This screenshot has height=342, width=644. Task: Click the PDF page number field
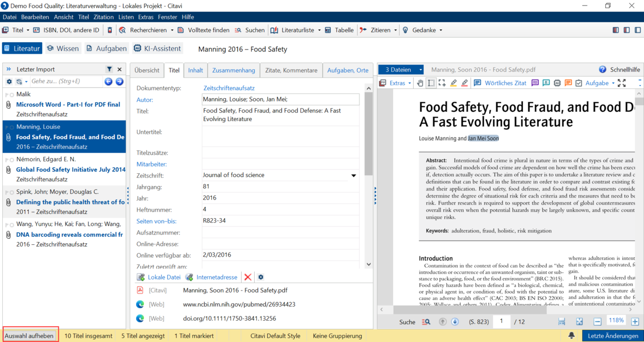pos(501,322)
